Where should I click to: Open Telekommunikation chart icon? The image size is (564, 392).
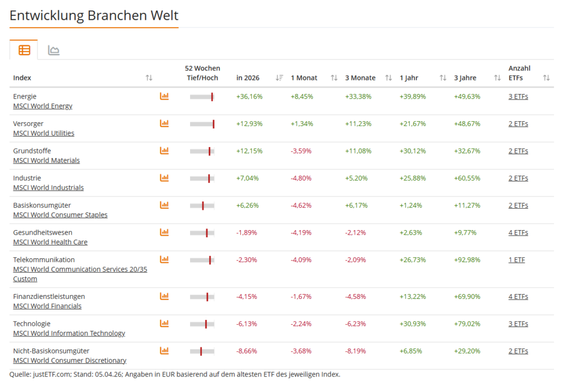click(x=164, y=259)
